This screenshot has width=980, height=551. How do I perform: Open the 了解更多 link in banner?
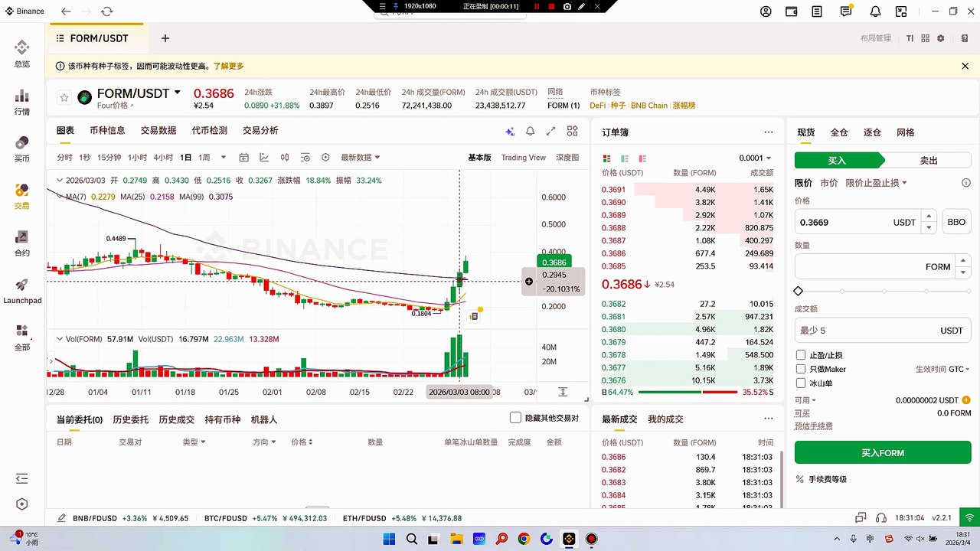tap(228, 67)
